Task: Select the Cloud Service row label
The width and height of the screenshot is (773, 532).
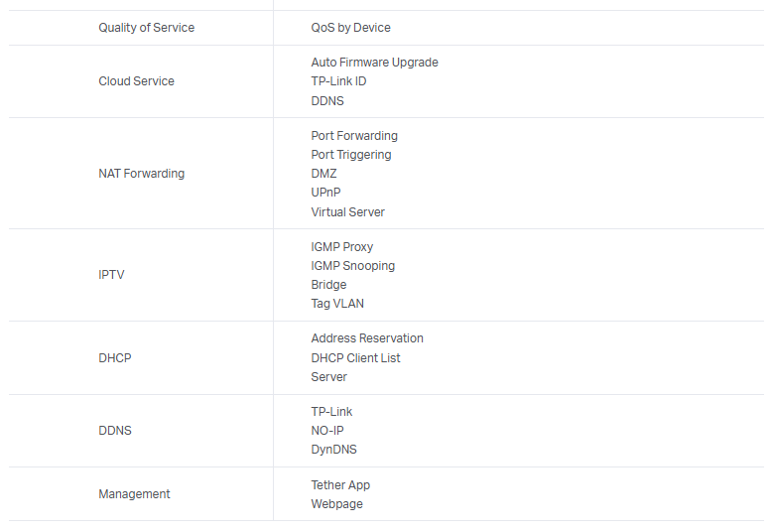Action: tap(136, 81)
